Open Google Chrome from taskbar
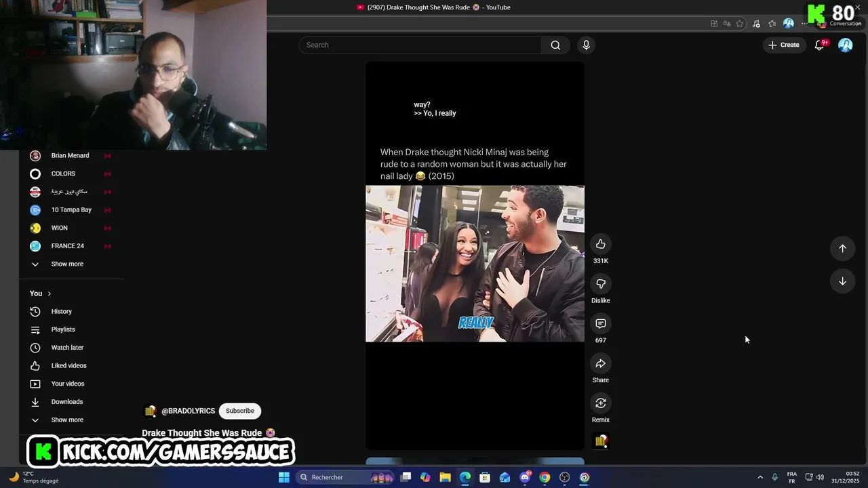The image size is (868, 488). click(545, 477)
